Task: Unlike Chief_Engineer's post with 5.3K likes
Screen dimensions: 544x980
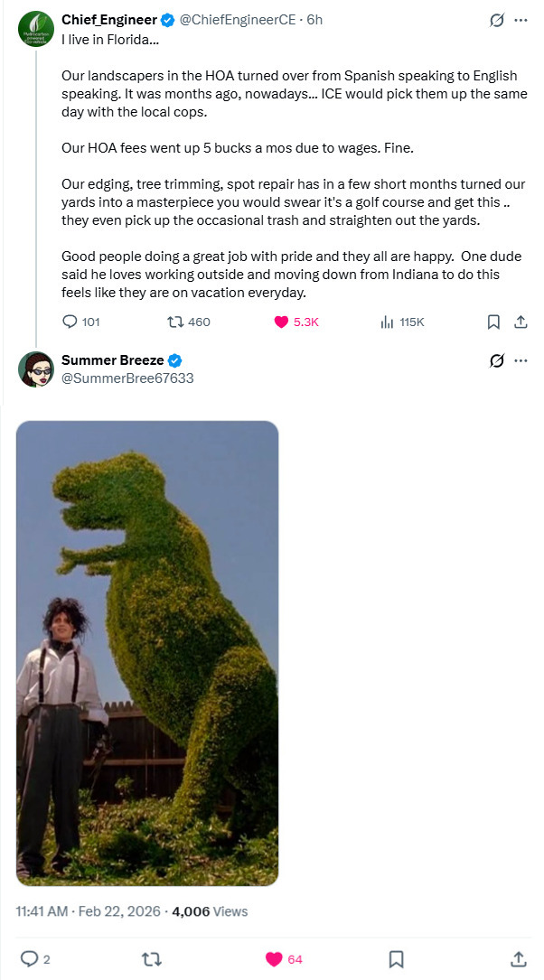Action: (x=280, y=322)
